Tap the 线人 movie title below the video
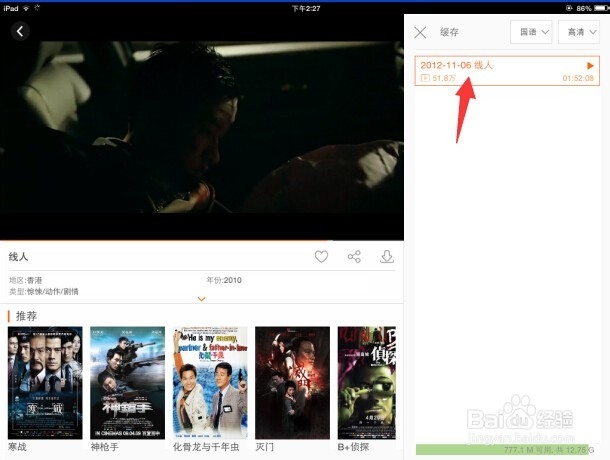 click(18, 256)
